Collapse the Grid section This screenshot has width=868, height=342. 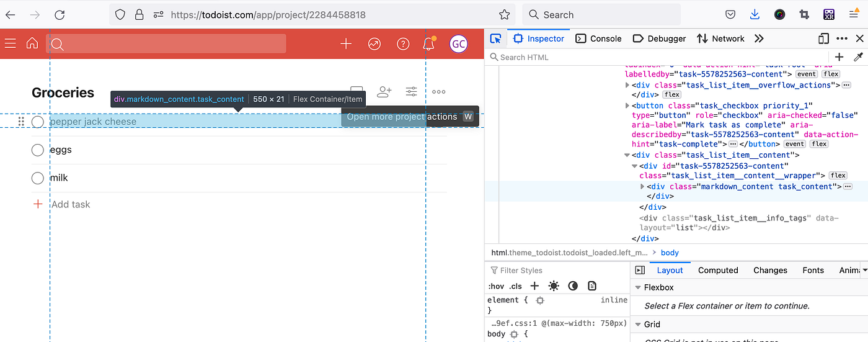click(x=637, y=324)
